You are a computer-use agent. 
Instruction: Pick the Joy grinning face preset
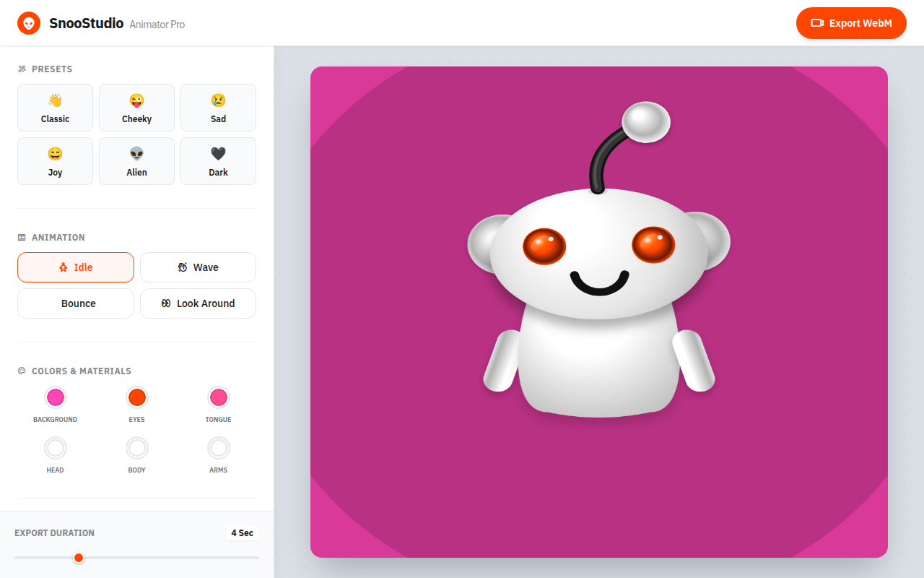coord(55,161)
